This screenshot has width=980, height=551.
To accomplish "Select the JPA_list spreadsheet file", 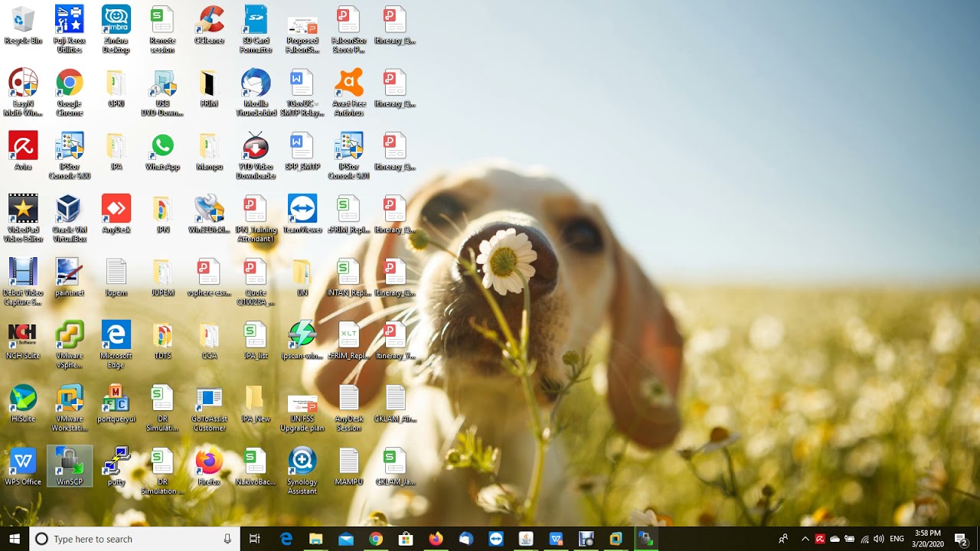I will (x=256, y=340).
